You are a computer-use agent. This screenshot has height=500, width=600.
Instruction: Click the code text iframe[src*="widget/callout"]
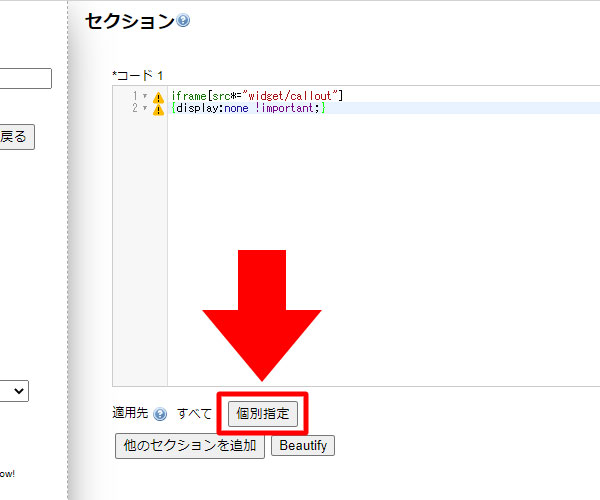[257, 96]
